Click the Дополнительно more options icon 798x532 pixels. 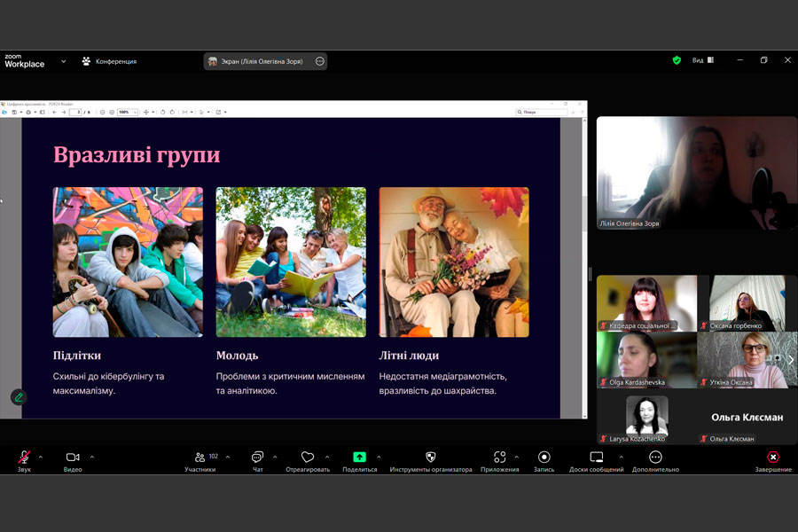(x=655, y=458)
